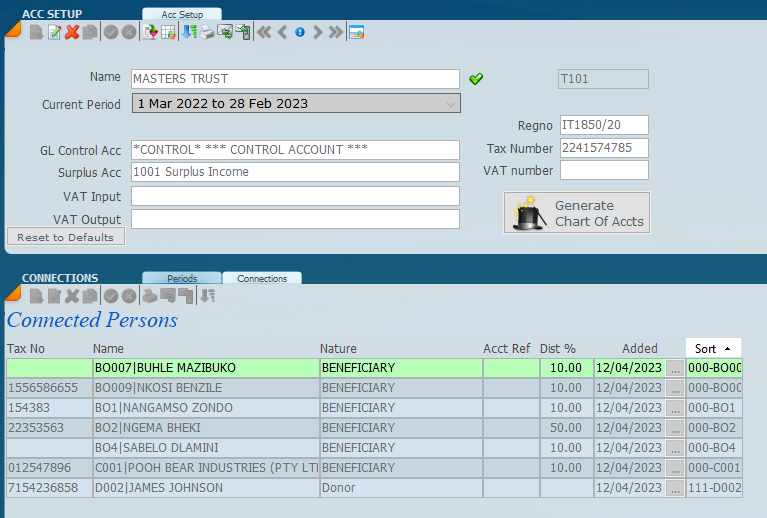
Task: Select the Connections tab
Action: pos(262,278)
